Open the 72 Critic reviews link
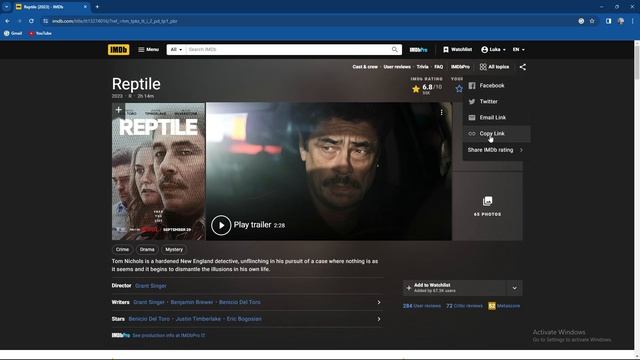Viewport: 640px width, 360px height. click(x=464, y=306)
